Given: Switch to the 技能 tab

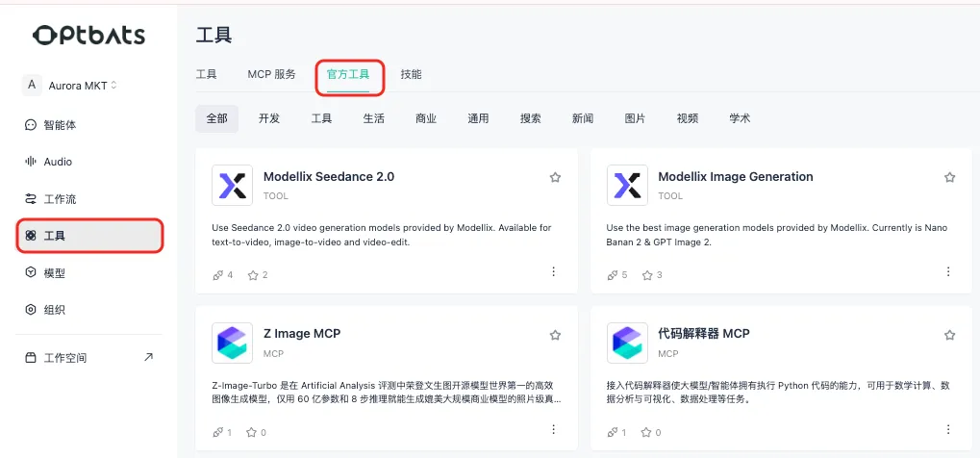Looking at the screenshot, I should [412, 74].
